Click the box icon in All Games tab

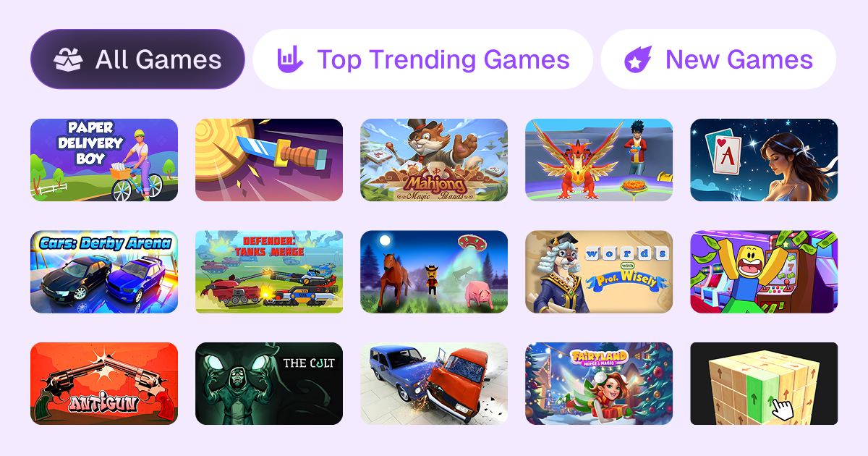pyautogui.click(x=68, y=59)
